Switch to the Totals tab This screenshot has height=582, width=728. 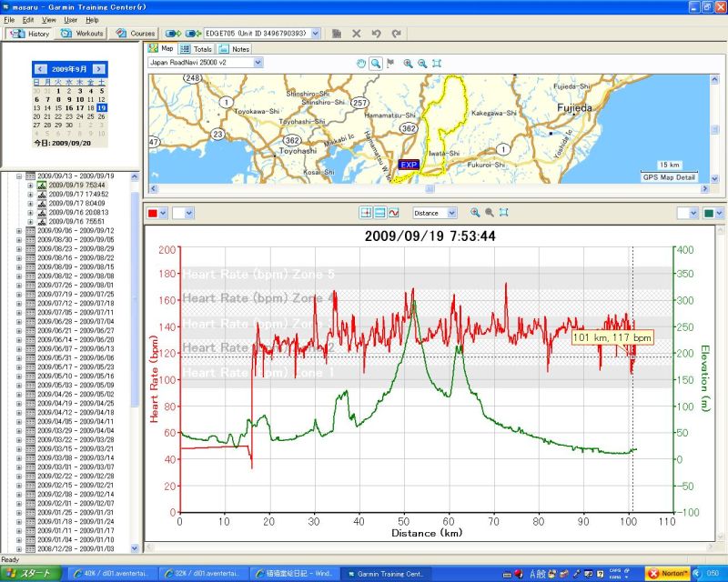tap(197, 49)
